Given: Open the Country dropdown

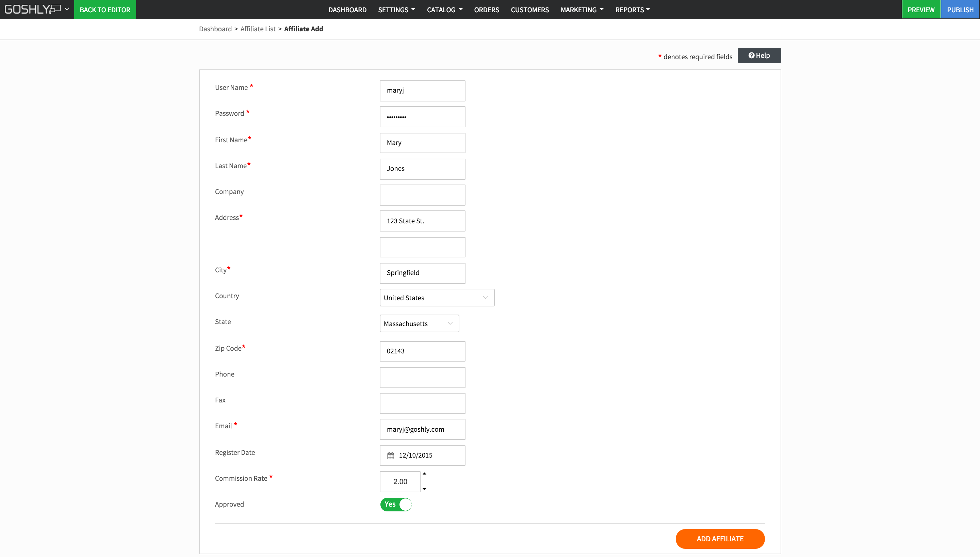Looking at the screenshot, I should point(437,298).
